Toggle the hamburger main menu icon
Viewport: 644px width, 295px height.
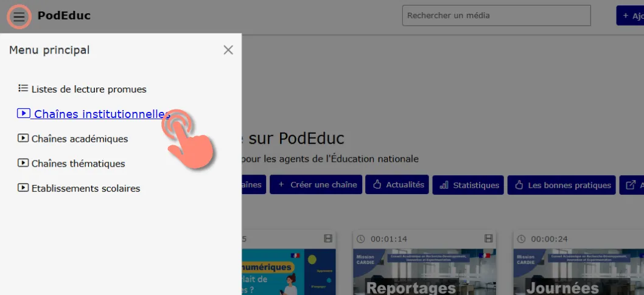coord(19,17)
